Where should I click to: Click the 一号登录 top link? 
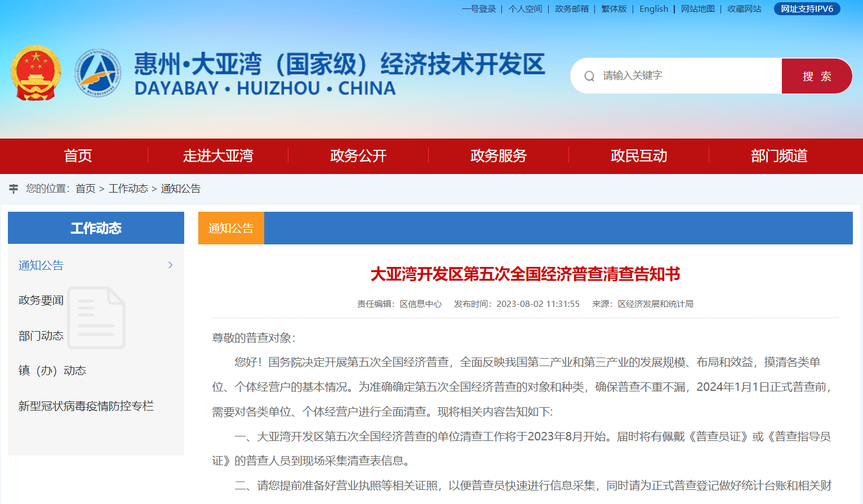click(479, 9)
